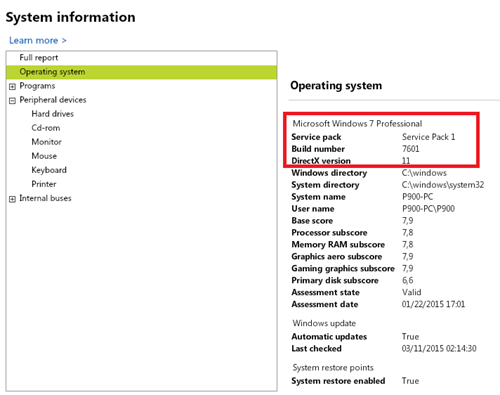Select the Internal buses tree item
The height and width of the screenshot is (395, 500).
[45, 198]
